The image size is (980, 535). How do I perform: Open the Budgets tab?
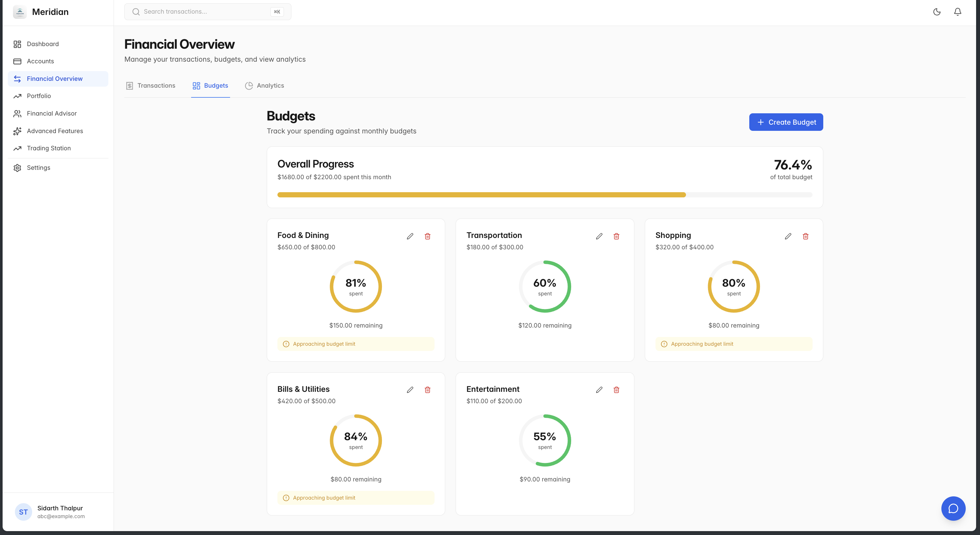[210, 86]
